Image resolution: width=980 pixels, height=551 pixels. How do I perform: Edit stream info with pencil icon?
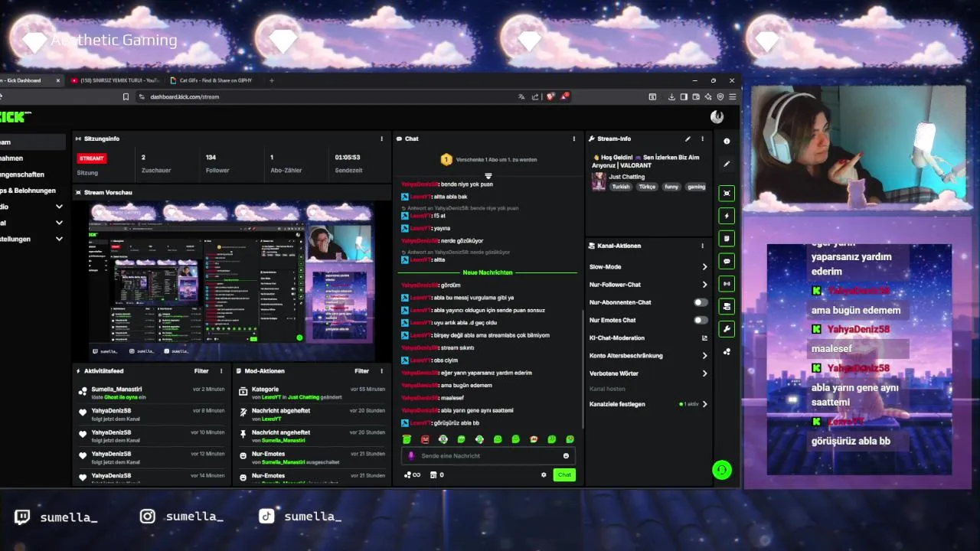(x=688, y=139)
